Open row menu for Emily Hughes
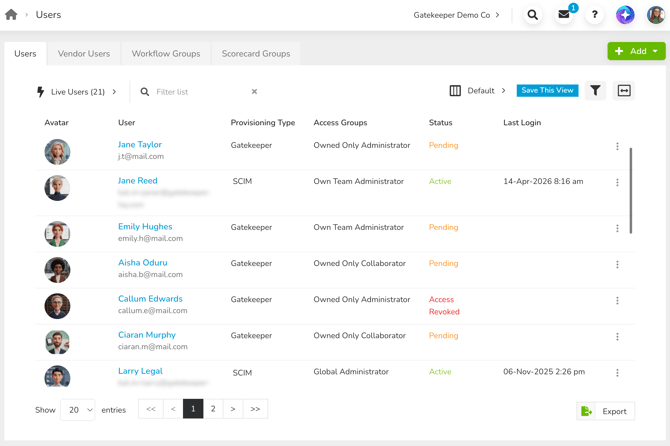The image size is (670, 446). tap(617, 228)
